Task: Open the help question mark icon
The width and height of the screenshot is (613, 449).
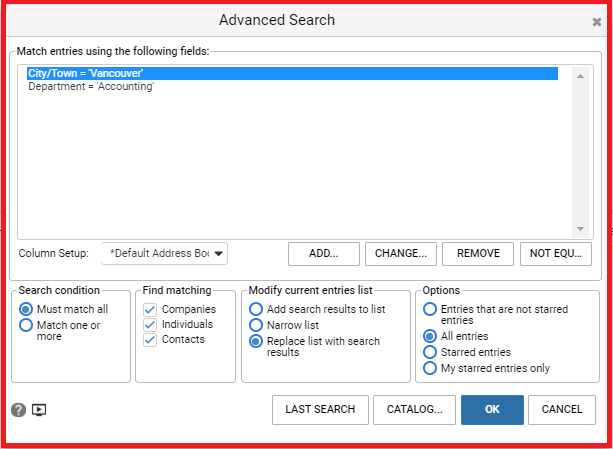Action: click(18, 410)
